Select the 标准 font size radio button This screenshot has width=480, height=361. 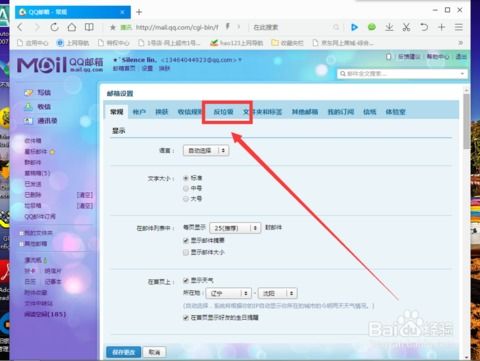(x=186, y=178)
